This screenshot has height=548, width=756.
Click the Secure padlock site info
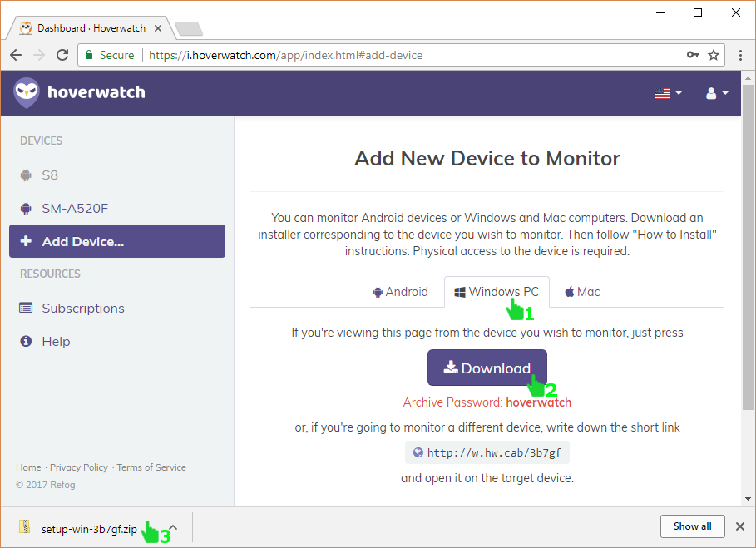click(x=110, y=55)
